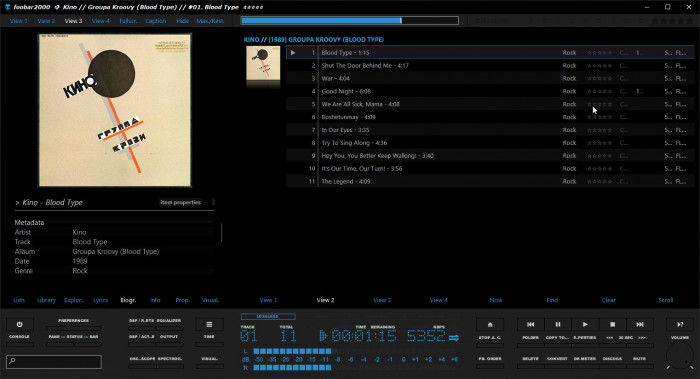The height and width of the screenshot is (379, 700).
Task: Open the Lyrics tab
Action: point(100,300)
